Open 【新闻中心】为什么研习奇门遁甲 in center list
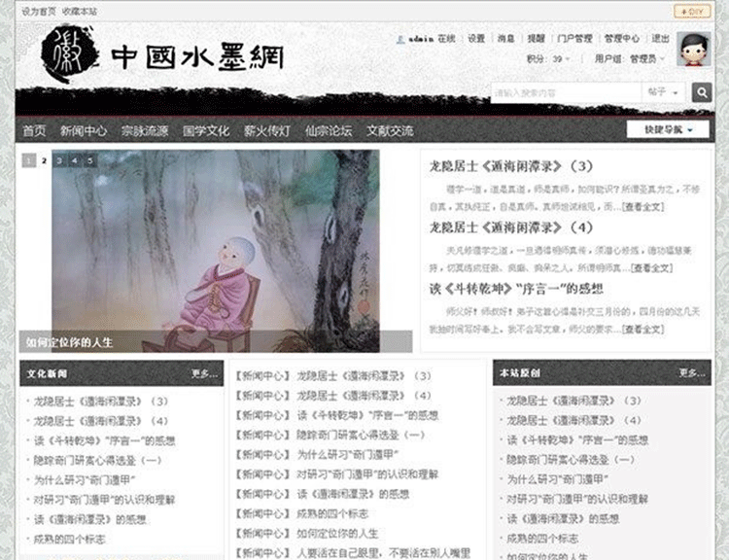Image resolution: width=729 pixels, height=560 pixels. (x=317, y=454)
